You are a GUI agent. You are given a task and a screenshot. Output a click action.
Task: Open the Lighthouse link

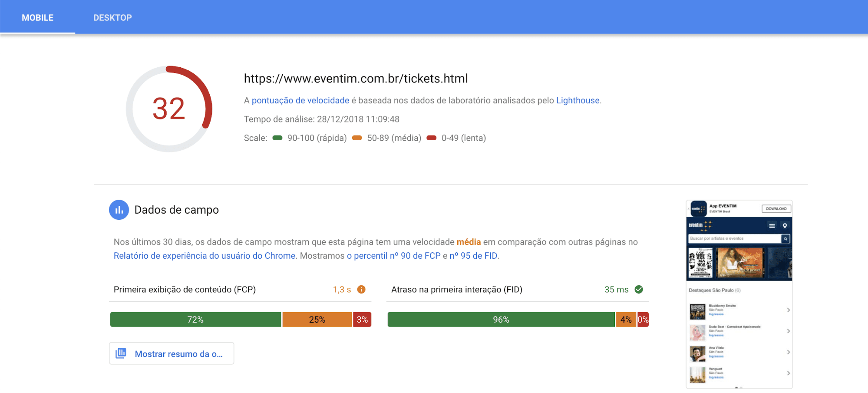click(x=578, y=101)
